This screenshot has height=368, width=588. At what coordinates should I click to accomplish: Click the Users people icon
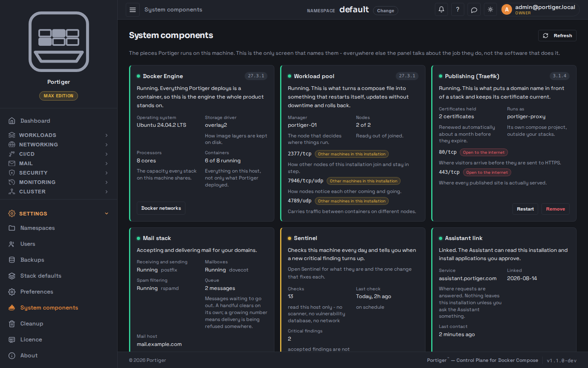tap(12, 244)
